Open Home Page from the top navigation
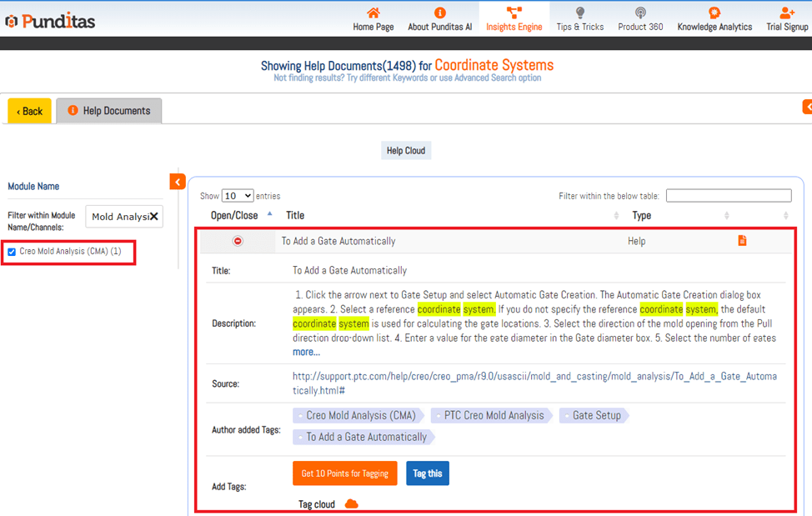 pyautogui.click(x=373, y=18)
